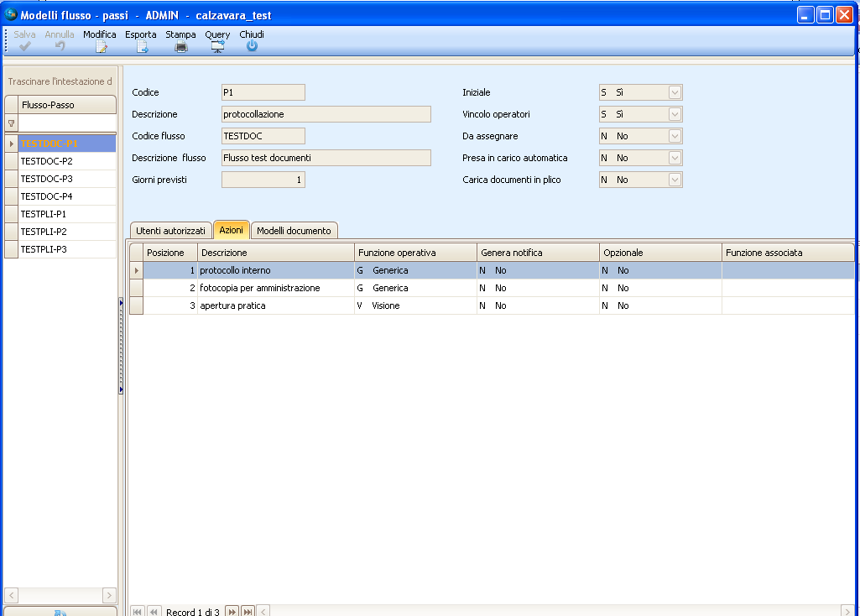Select the TESTPLI-P1 list entry
The height and width of the screenshot is (616, 860).
(x=44, y=214)
